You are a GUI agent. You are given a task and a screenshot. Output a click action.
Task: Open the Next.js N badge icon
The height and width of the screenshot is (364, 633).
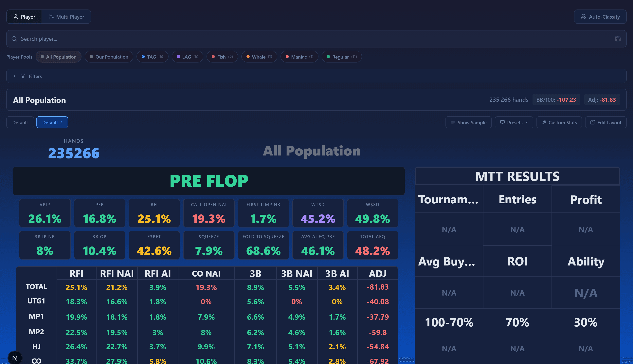click(x=15, y=358)
